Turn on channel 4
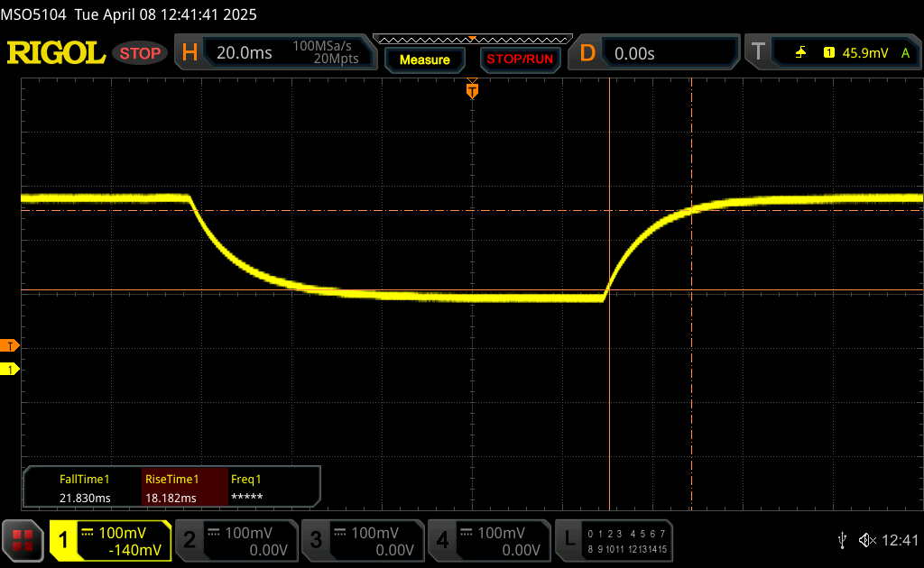924x568 pixels. (x=488, y=540)
